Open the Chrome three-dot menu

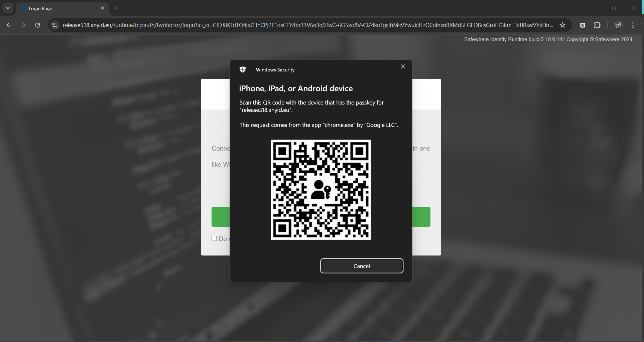(x=633, y=25)
